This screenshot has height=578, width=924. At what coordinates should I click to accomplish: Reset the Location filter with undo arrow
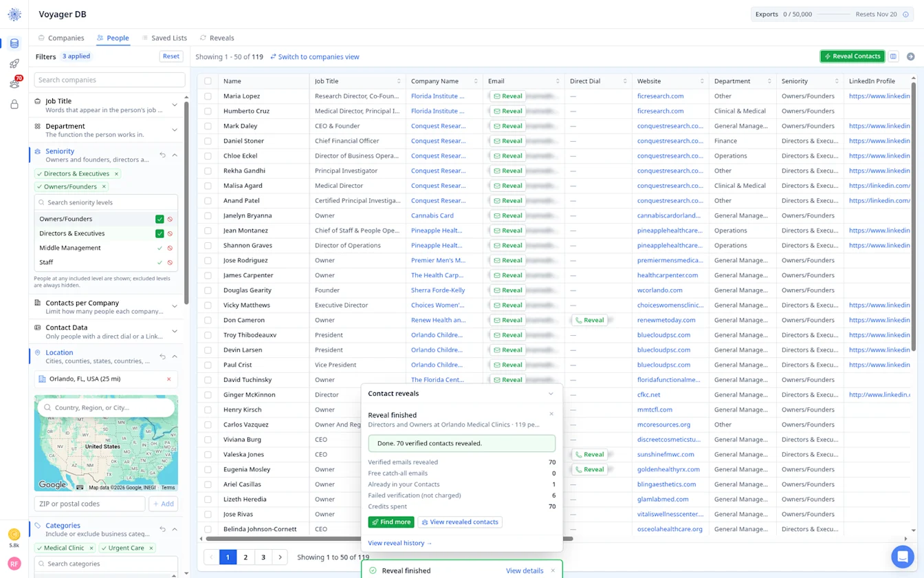click(163, 356)
